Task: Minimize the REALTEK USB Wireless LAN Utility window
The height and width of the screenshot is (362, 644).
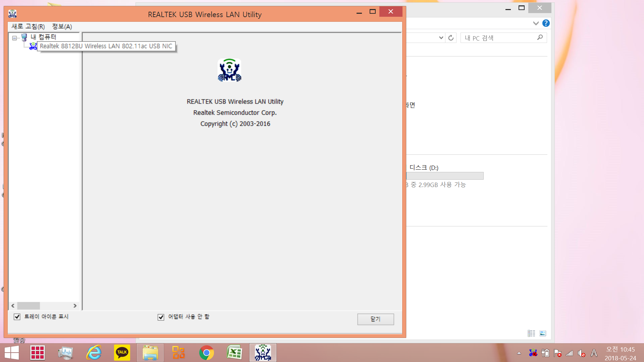Action: point(359,12)
